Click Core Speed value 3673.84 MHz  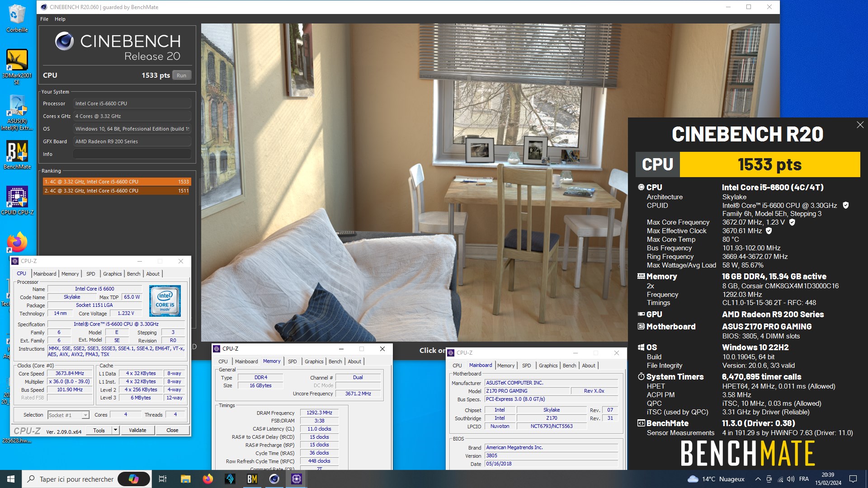pyautogui.click(x=70, y=374)
